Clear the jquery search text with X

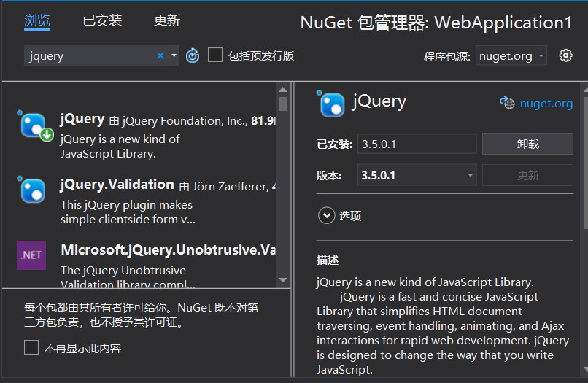pos(160,56)
